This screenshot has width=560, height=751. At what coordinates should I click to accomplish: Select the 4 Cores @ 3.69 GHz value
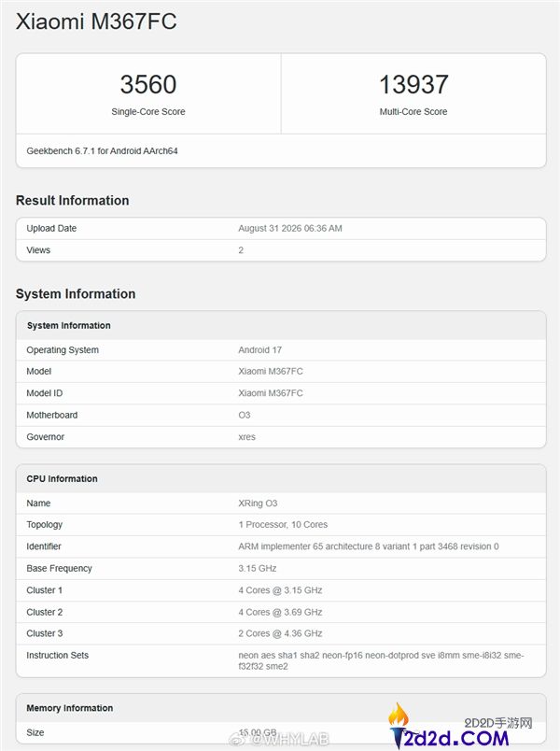(281, 612)
